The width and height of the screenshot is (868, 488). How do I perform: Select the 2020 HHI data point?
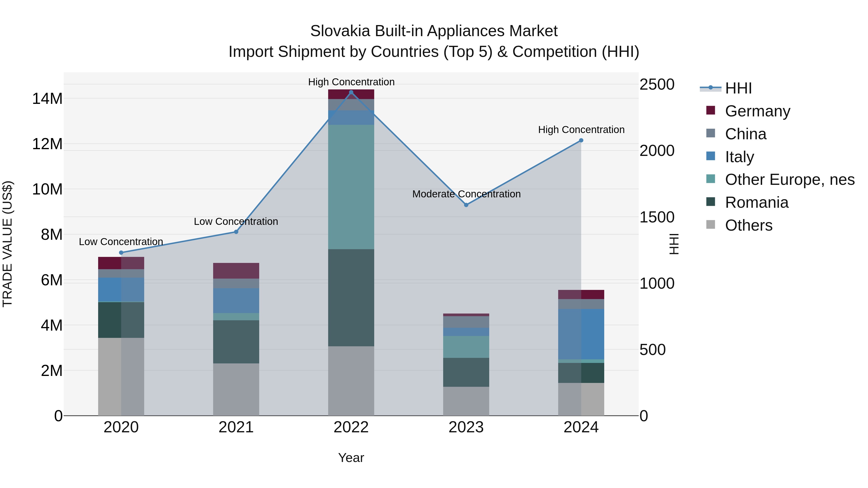coord(121,253)
